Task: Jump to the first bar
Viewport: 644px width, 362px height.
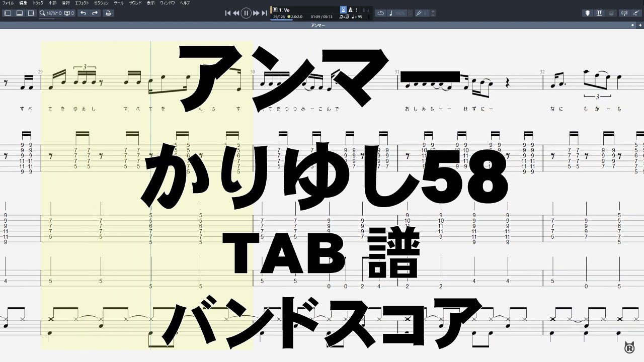Action: pos(228,13)
